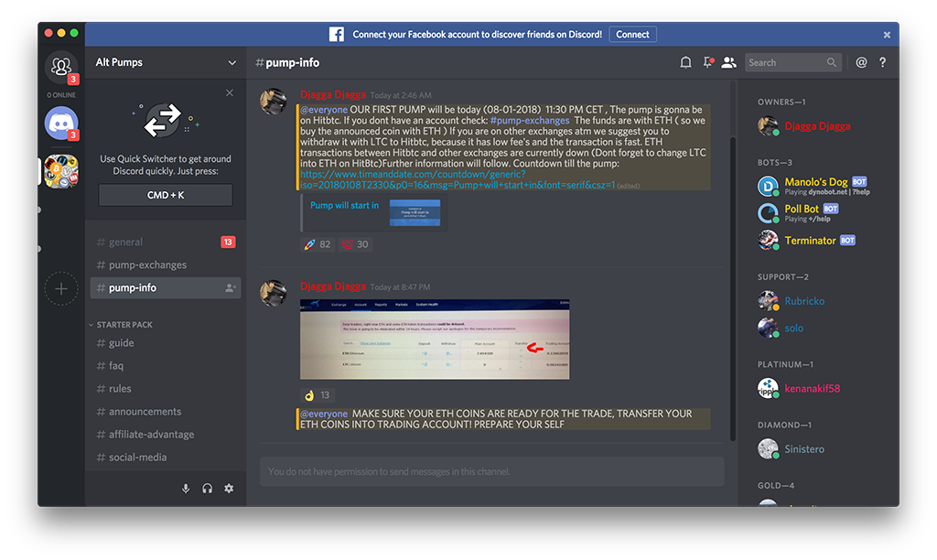
Task: Open the Discord logo server icon
Action: (61, 123)
